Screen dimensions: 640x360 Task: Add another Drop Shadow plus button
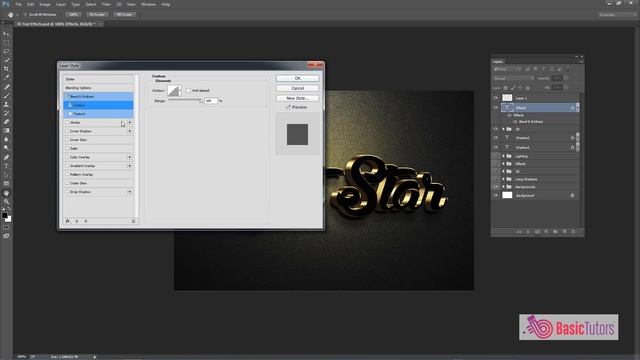[x=129, y=191]
